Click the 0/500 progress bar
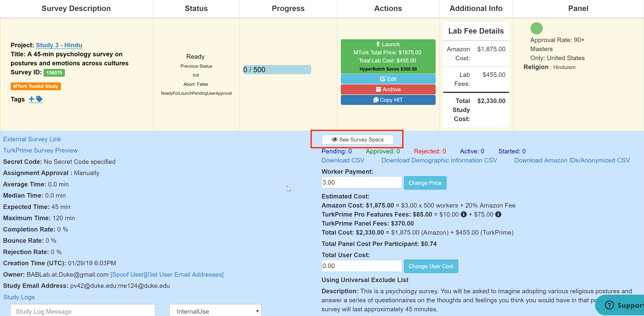 277,69
